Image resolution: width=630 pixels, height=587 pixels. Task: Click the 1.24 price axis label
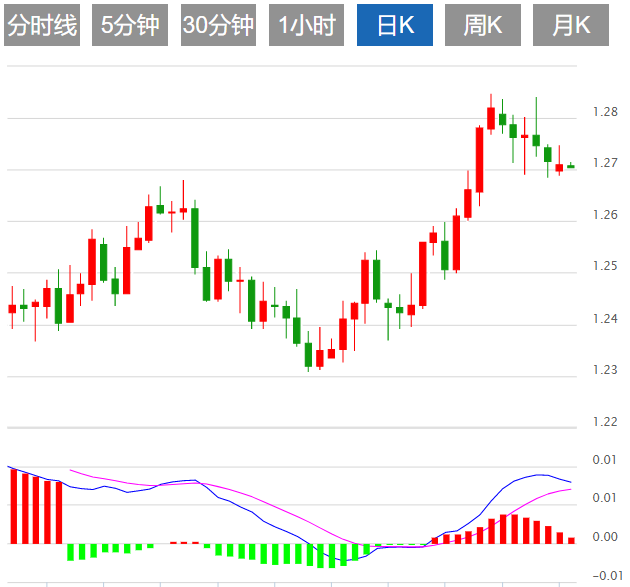(605, 319)
